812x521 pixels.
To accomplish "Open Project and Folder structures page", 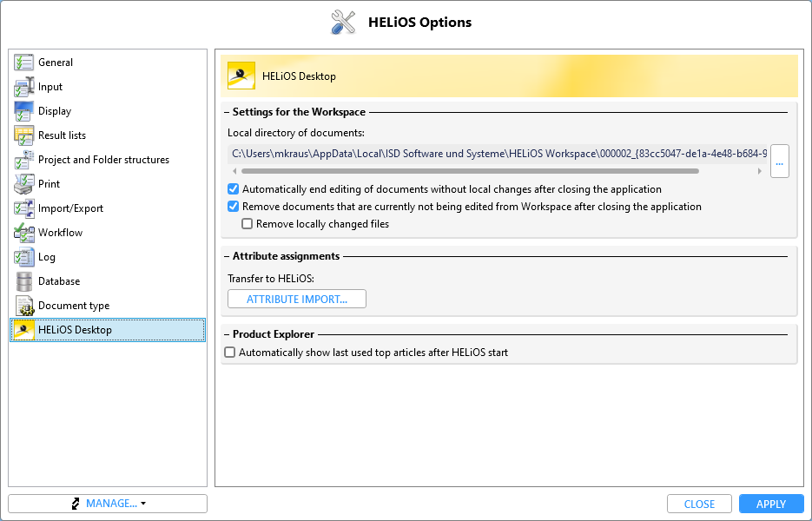I will [x=103, y=160].
